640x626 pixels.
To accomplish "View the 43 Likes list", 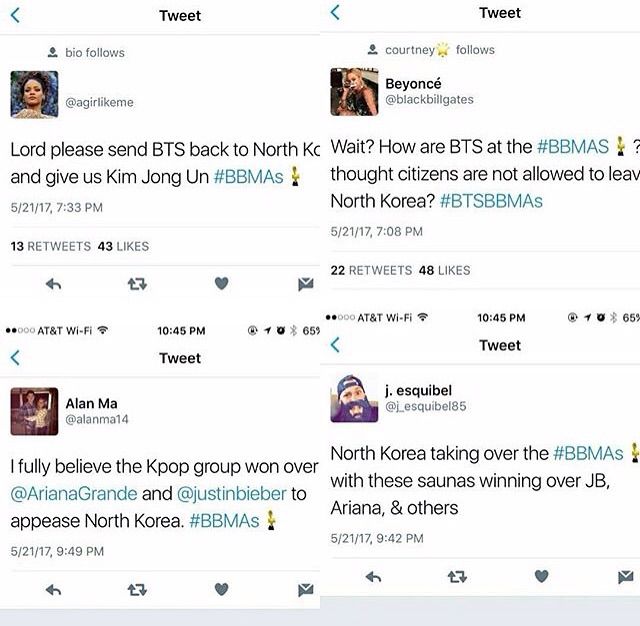I will pyautogui.click(x=123, y=246).
